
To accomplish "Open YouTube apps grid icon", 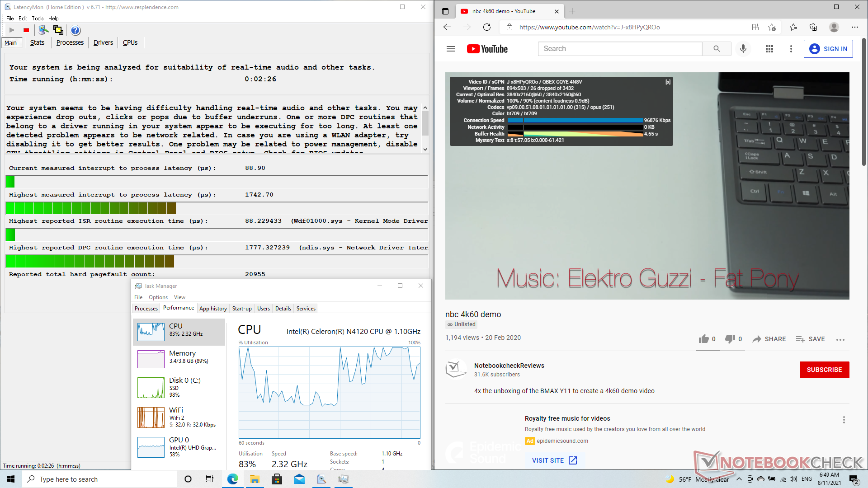I will tap(769, 49).
